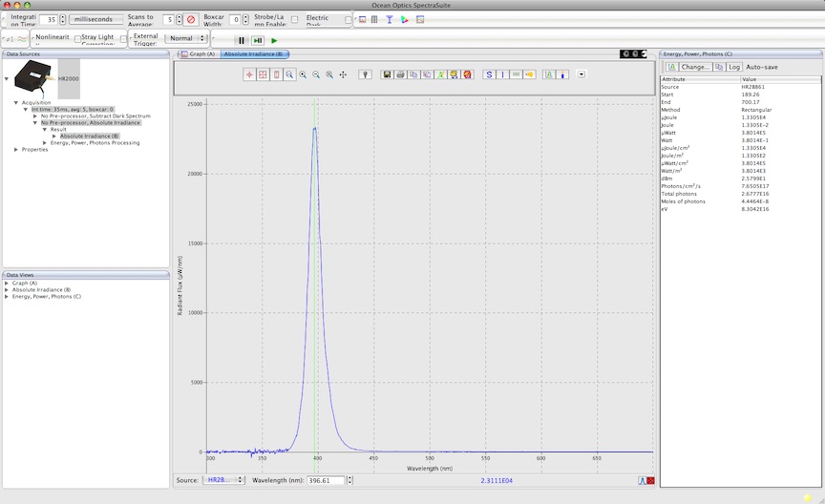The image size is (825, 504).
Task: Expand the Subtract Dark Spectrum tree node
Action: pyautogui.click(x=35, y=115)
